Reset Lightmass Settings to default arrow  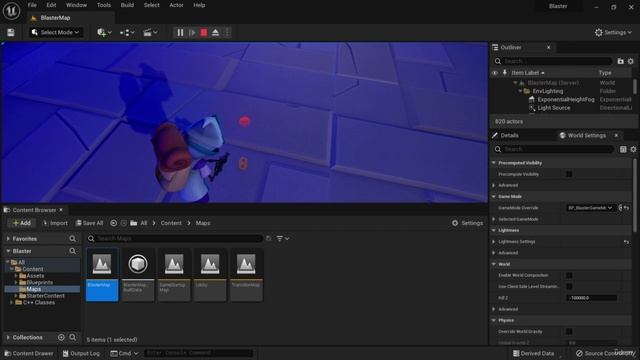(626, 242)
